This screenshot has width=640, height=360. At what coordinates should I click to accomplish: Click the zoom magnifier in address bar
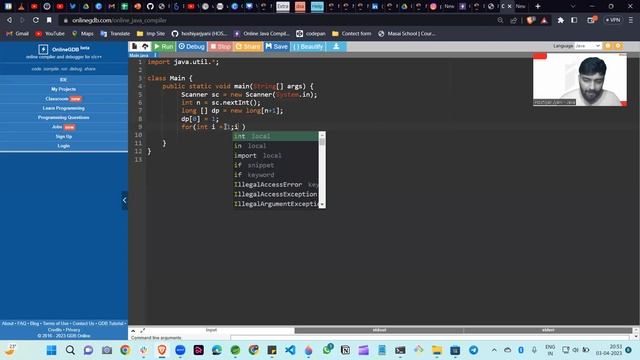tap(500, 20)
